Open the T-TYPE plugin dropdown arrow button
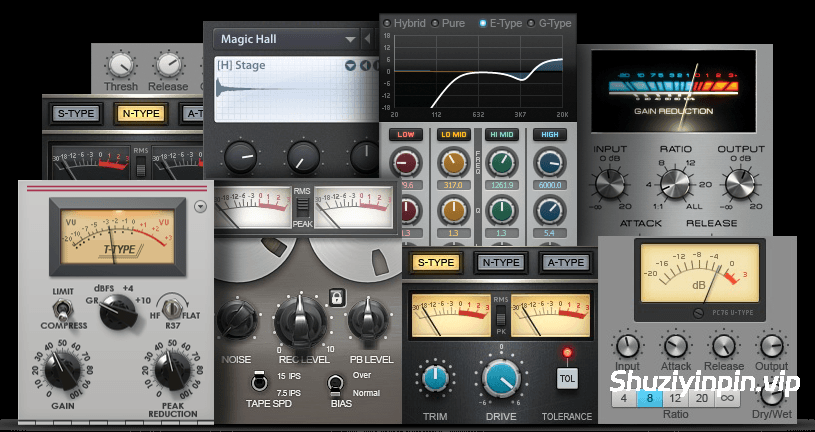815x432 pixels. [x=200, y=207]
